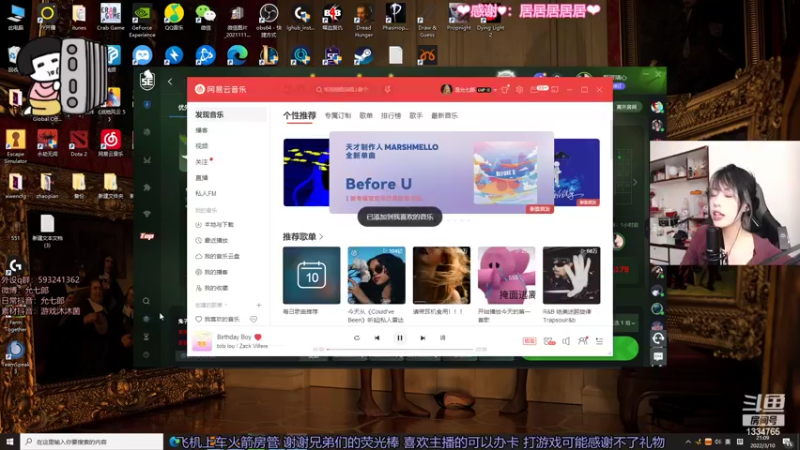Image resolution: width=800 pixels, height=450 pixels.
Task: Click the user avatar in header
Action: 446,89
